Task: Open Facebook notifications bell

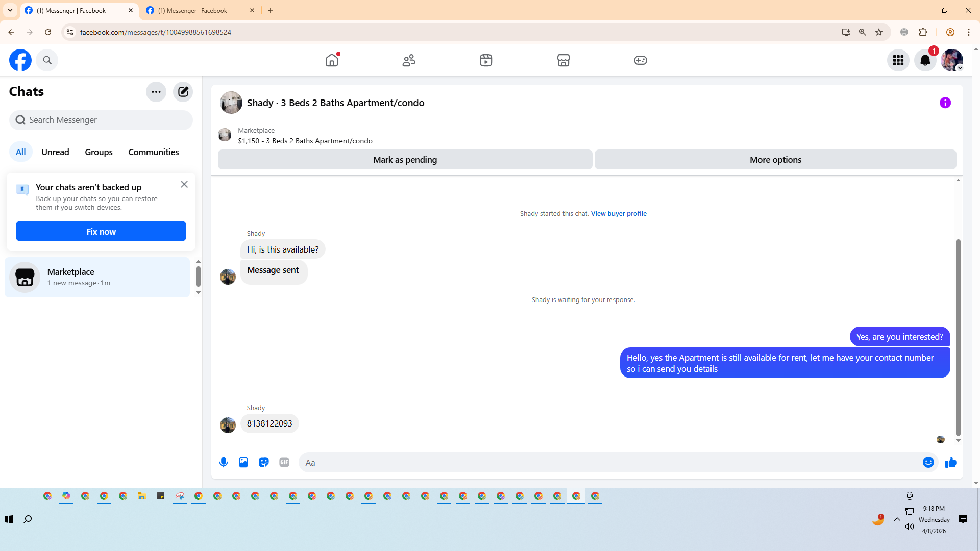Action: coord(925,60)
